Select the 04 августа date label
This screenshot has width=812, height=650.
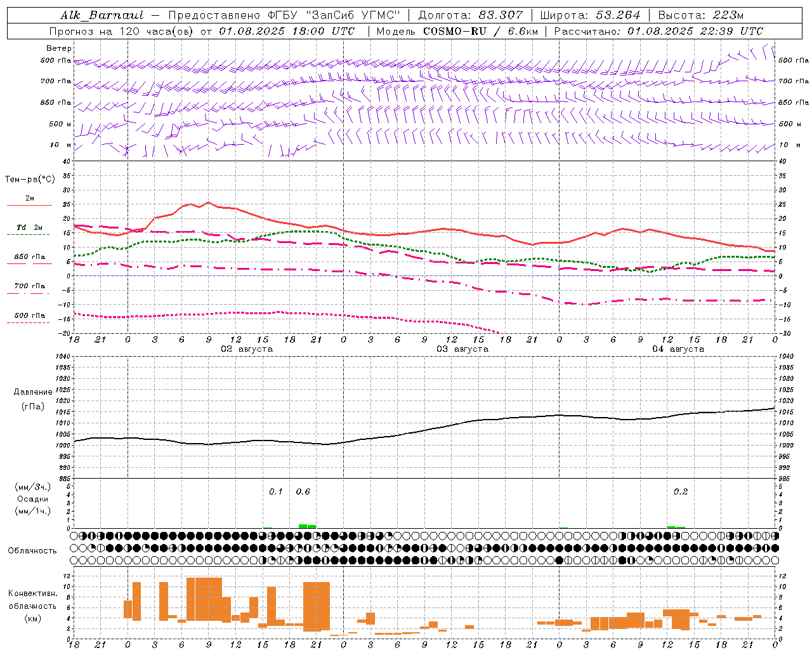pyautogui.click(x=678, y=349)
